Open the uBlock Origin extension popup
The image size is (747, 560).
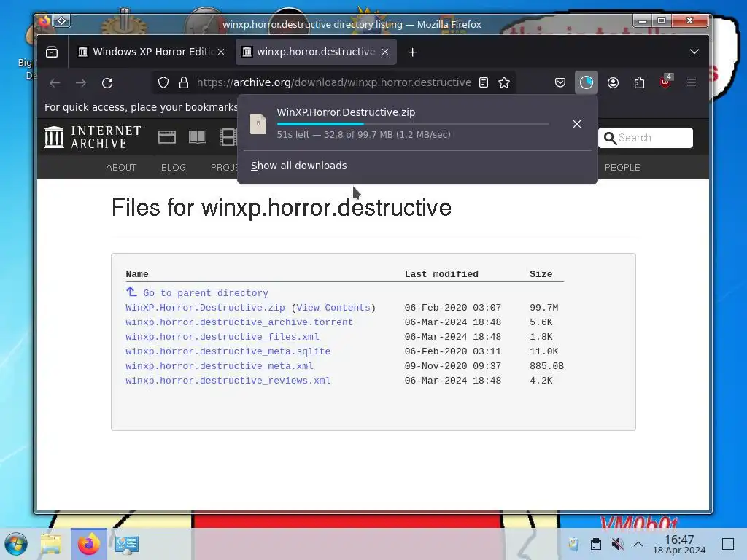point(665,83)
